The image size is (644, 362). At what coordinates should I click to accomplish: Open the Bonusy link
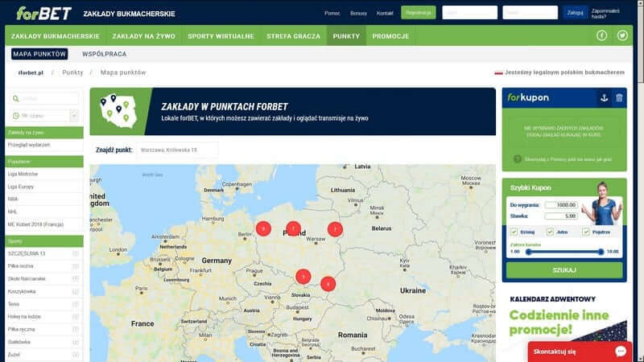[x=358, y=13]
